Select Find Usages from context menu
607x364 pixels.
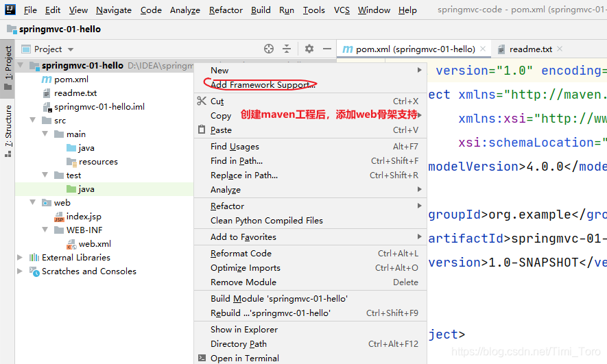310,146
